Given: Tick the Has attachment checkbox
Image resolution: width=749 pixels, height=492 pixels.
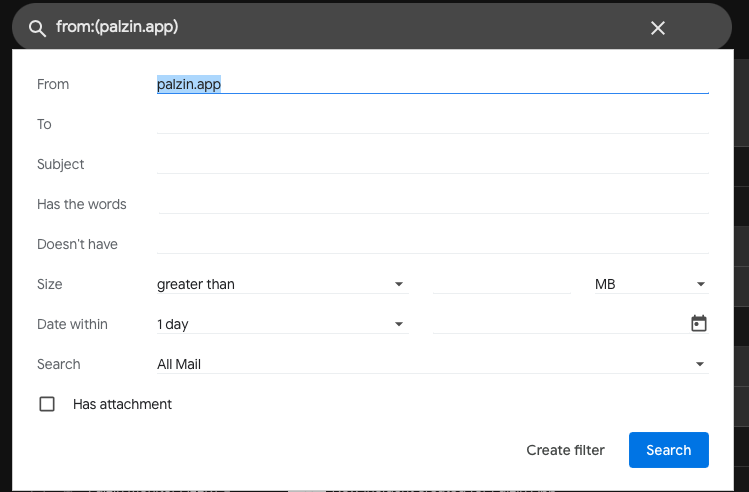Looking at the screenshot, I should 47,404.
